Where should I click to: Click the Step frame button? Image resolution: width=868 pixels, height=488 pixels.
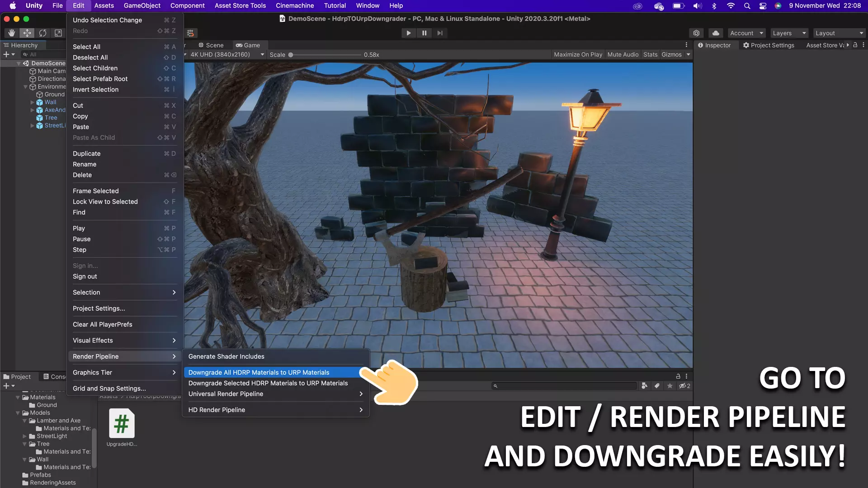point(440,33)
